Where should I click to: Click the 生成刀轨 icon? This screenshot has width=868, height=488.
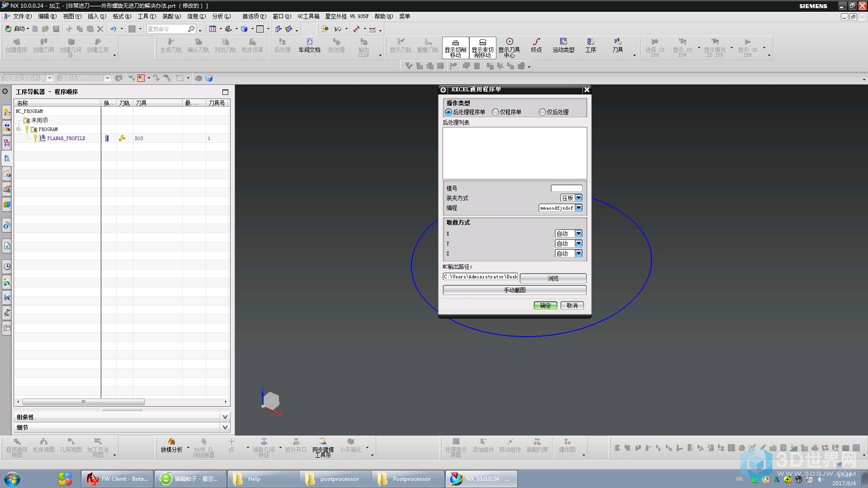point(171,45)
